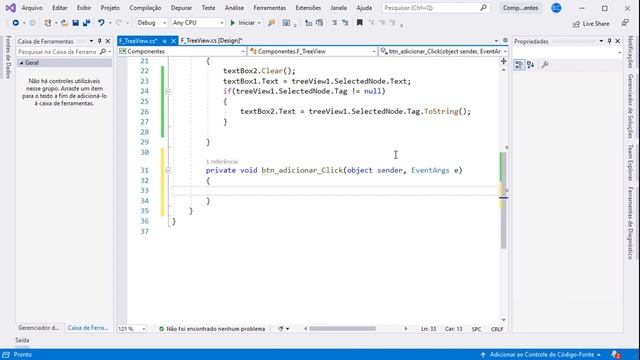Click the Undo arrow icon
Viewport: 640px width, 360px height.
101,23
